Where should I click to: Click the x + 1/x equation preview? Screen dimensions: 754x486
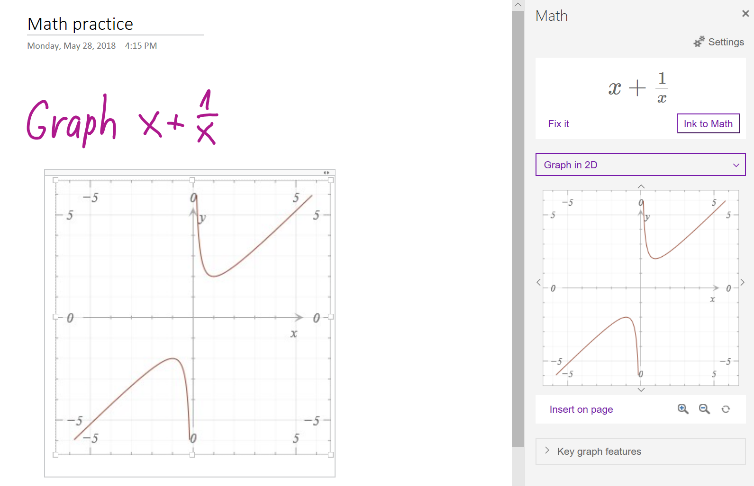[x=639, y=88]
